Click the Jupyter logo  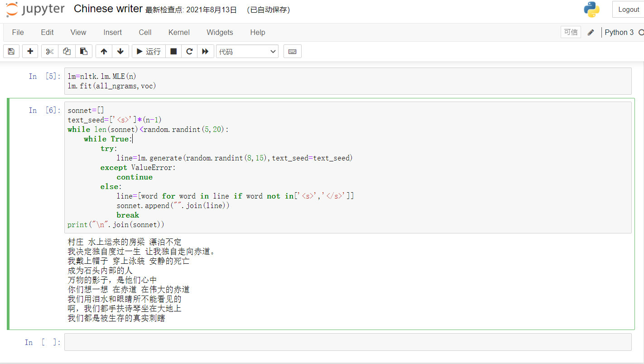[x=35, y=10]
